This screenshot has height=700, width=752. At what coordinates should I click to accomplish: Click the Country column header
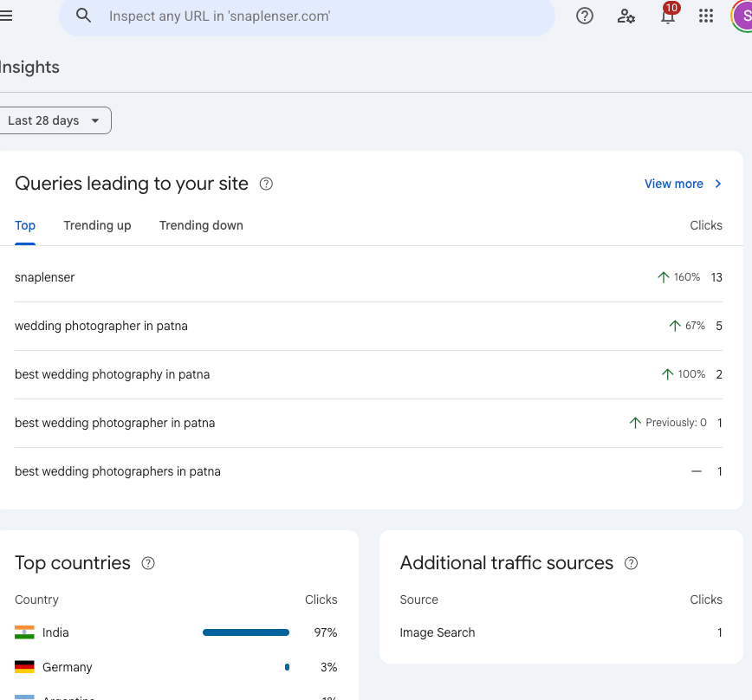tap(36, 600)
